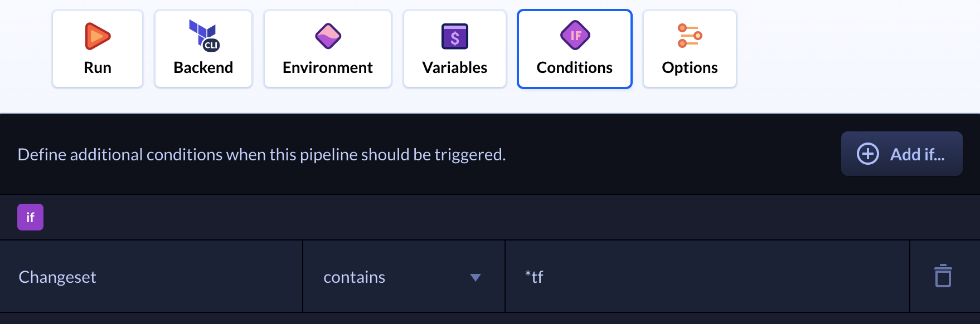Click the orange sliders Options icon
The image size is (980, 324).
click(x=690, y=36)
